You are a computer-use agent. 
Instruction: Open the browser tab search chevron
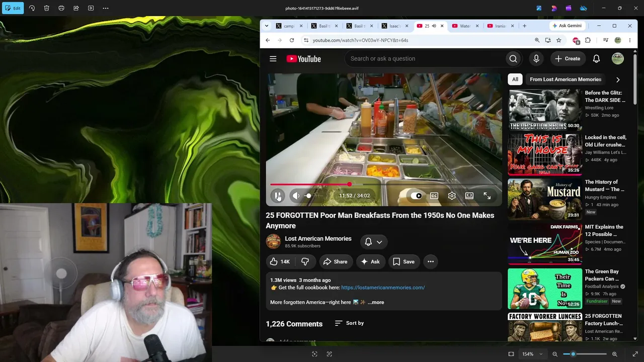point(267,26)
